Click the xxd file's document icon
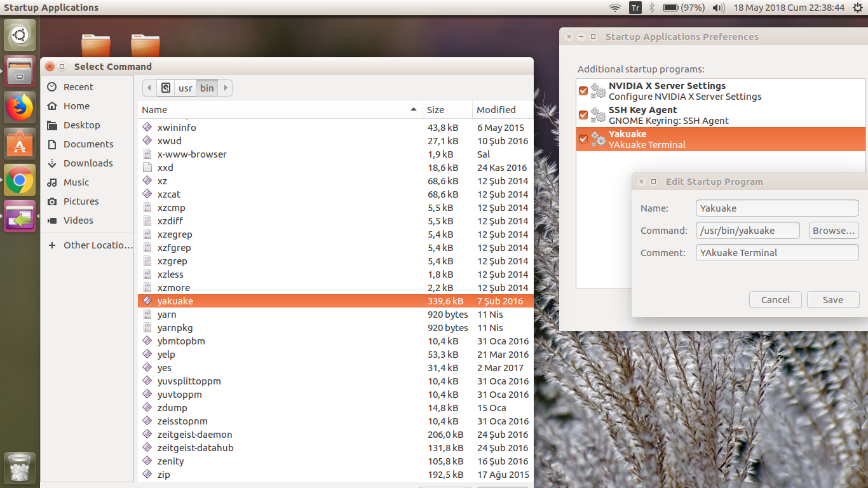The image size is (868, 488). (147, 168)
